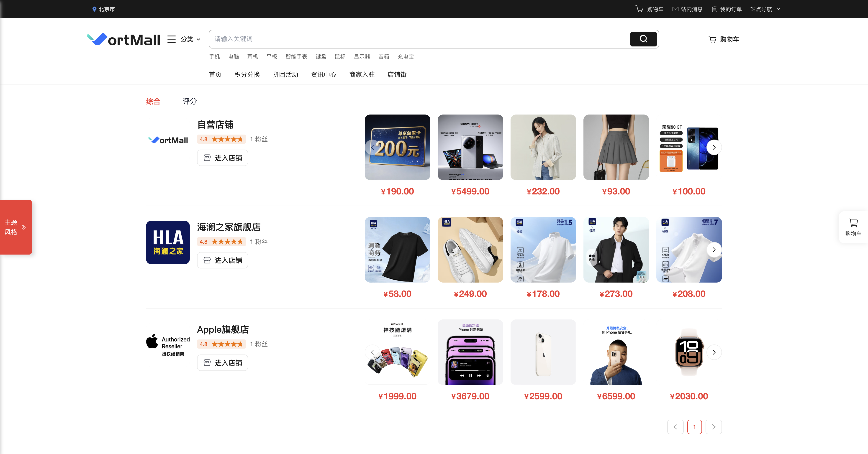
Task: Click the Beijing location pin icon
Action: click(94, 9)
